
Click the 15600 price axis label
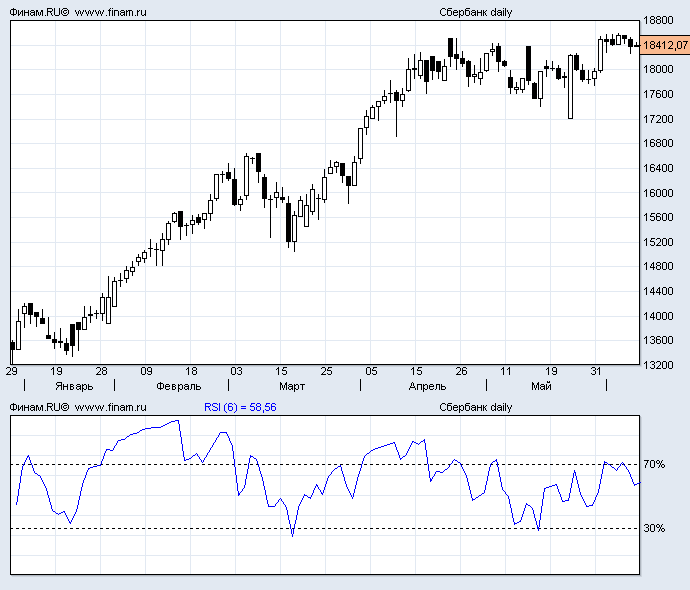click(658, 217)
